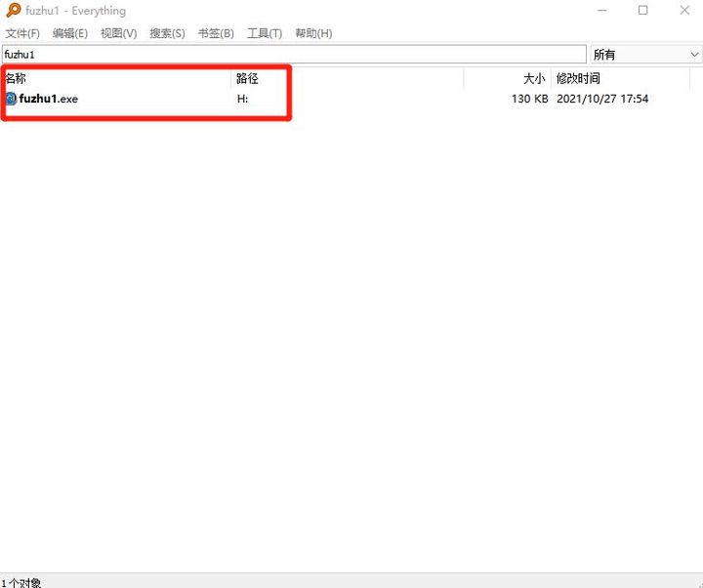The width and height of the screenshot is (703, 588).
Task: Click the 2021/10/27 17:54 modified date cell
Action: [x=602, y=99]
